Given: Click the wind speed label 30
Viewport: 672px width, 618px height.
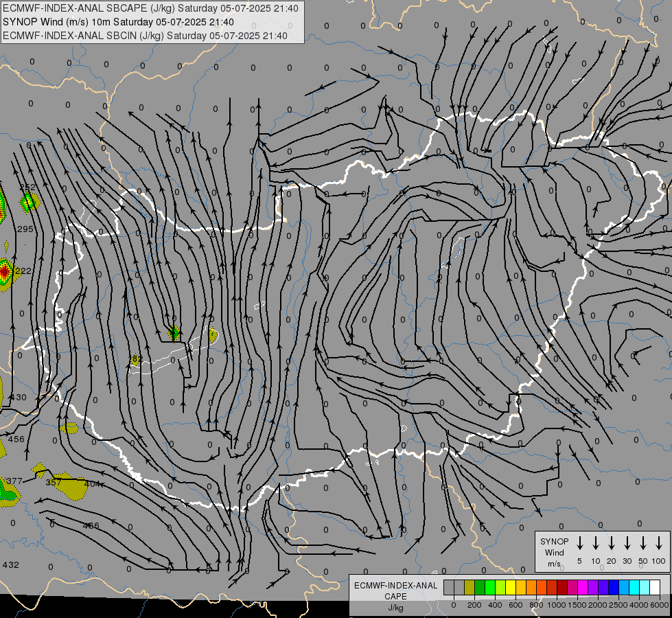Looking at the screenshot, I should coord(627,561).
